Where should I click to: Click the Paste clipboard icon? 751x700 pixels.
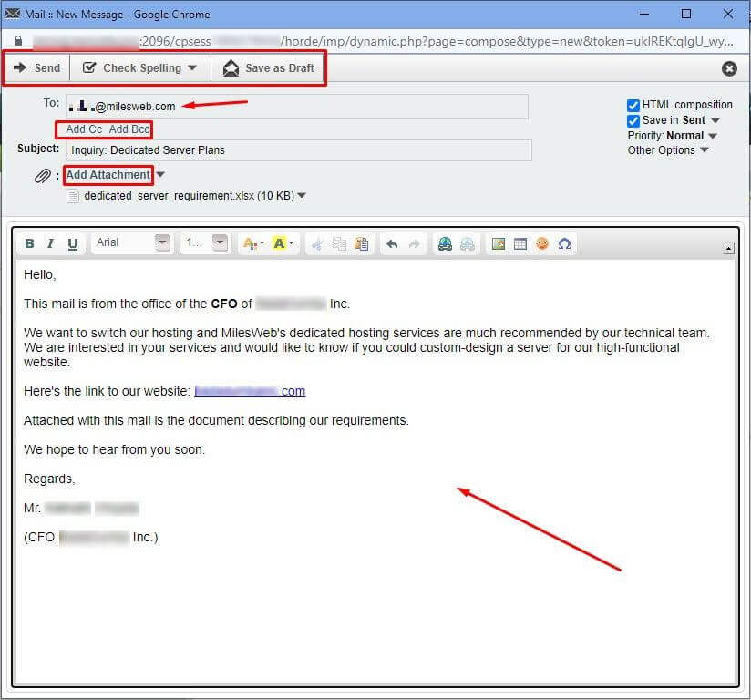(x=361, y=244)
